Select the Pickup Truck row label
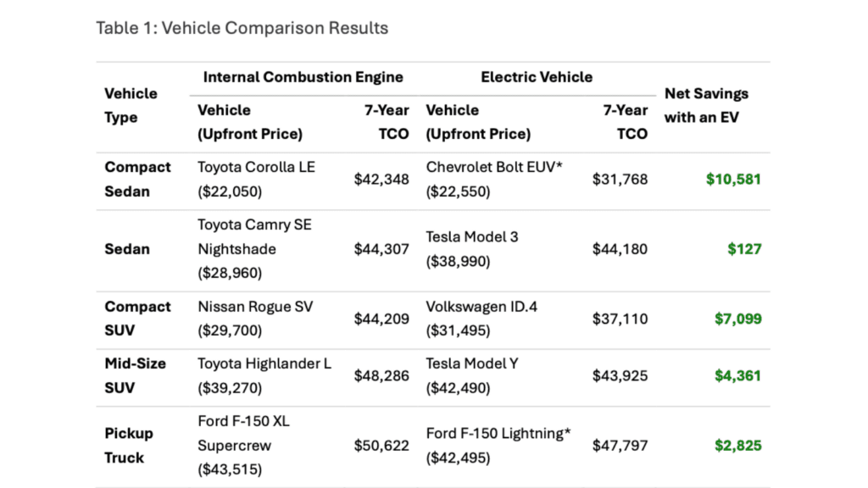Viewport: 868px width, 488px height. [129, 446]
